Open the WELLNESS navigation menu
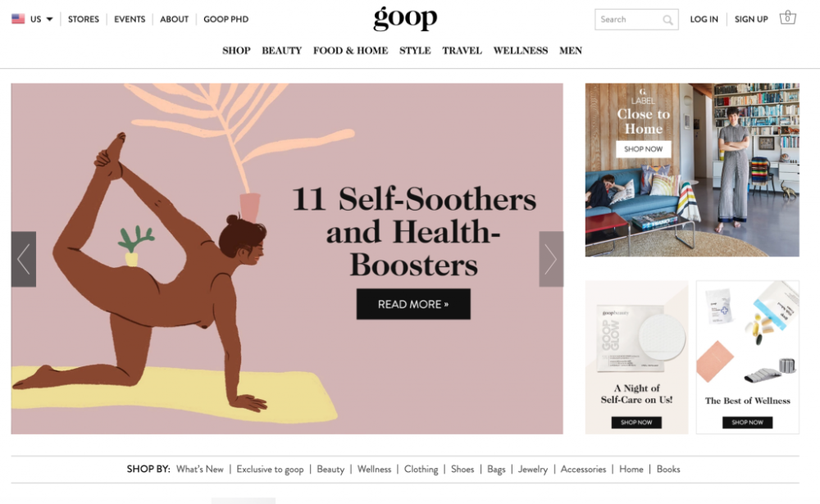 coord(521,51)
